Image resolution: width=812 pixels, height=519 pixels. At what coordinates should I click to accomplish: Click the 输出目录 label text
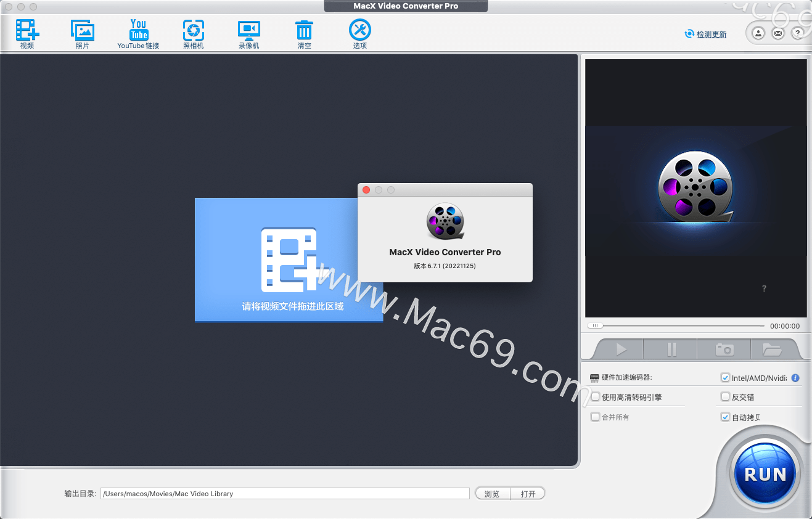pos(80,494)
